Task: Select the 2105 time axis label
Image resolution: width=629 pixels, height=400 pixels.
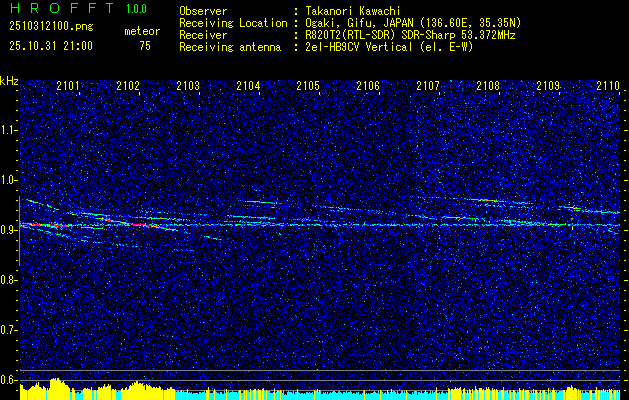Action: point(308,85)
